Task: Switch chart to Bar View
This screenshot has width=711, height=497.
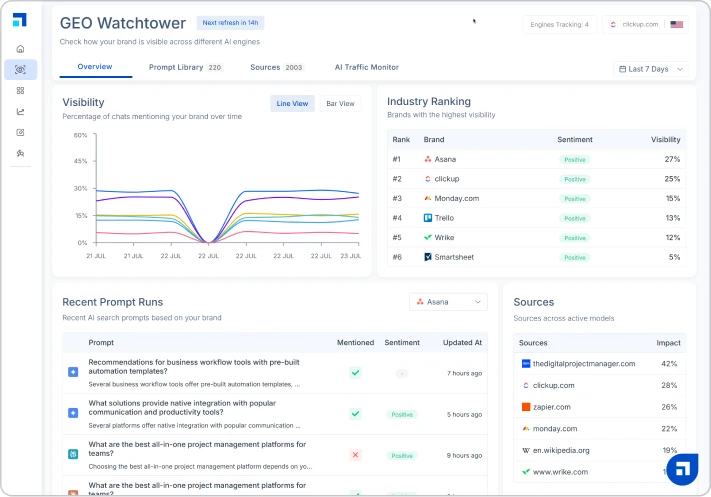Action: [341, 103]
